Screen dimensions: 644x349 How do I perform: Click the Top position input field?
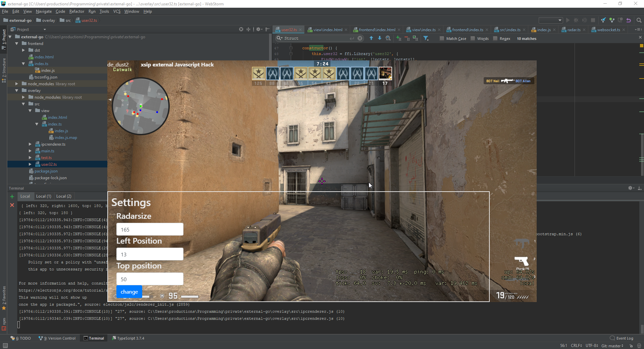tap(150, 279)
